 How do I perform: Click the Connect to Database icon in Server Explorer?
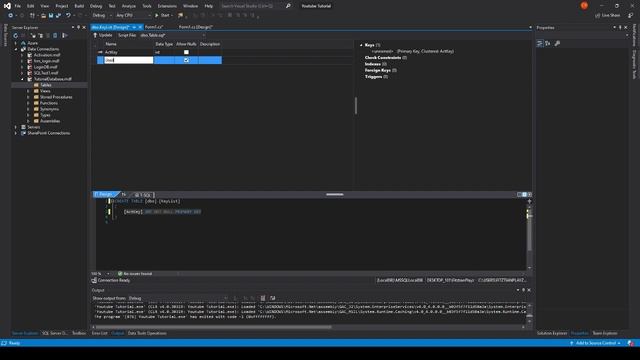click(x=33, y=36)
